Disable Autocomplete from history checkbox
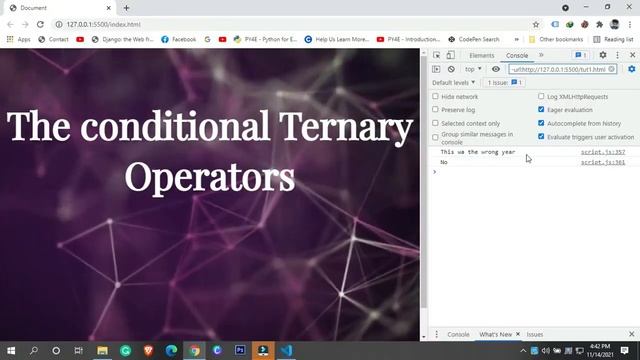The image size is (640, 360). click(x=541, y=123)
